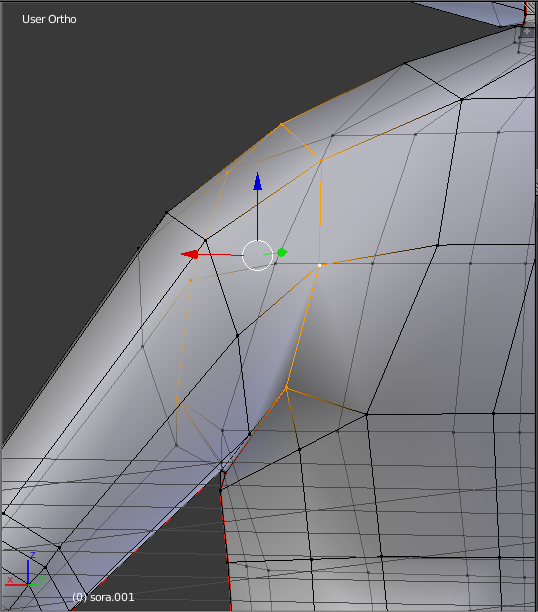Click the green Y-axis manipulator handle
The width and height of the screenshot is (538, 612).
coord(282,253)
